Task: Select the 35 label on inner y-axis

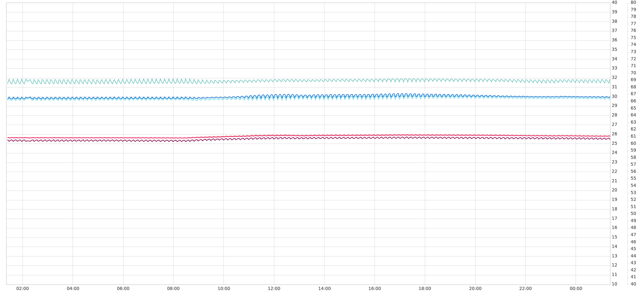Action: [x=614, y=49]
